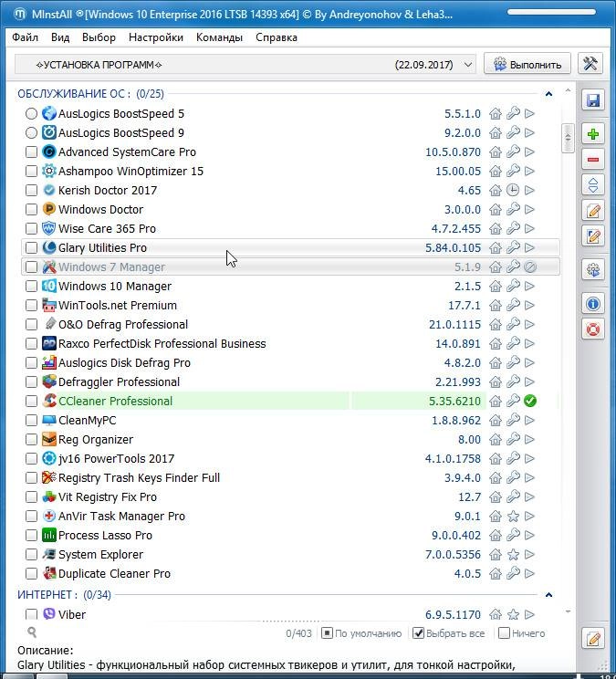Collapse the ОБСЛУЖИВАНИЕ ОС section arrow
This screenshot has width=616, height=679.
click(548, 94)
